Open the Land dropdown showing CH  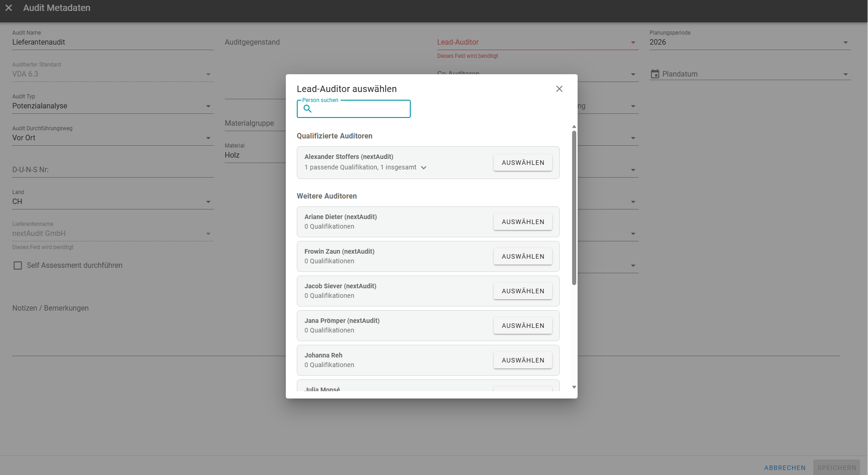pyautogui.click(x=208, y=202)
